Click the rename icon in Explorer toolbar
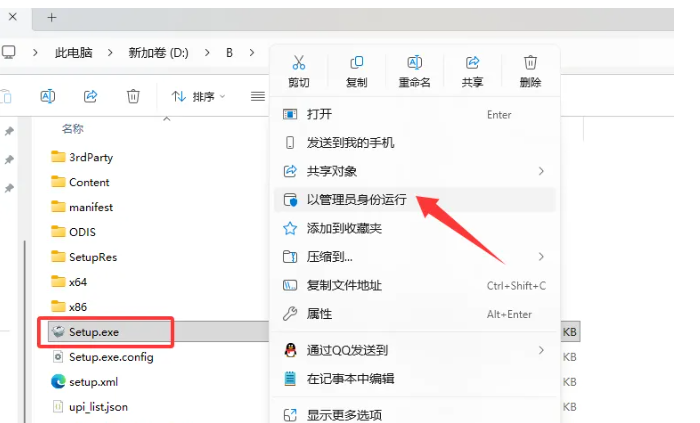Image resolution: width=700 pixels, height=423 pixels. point(47,96)
